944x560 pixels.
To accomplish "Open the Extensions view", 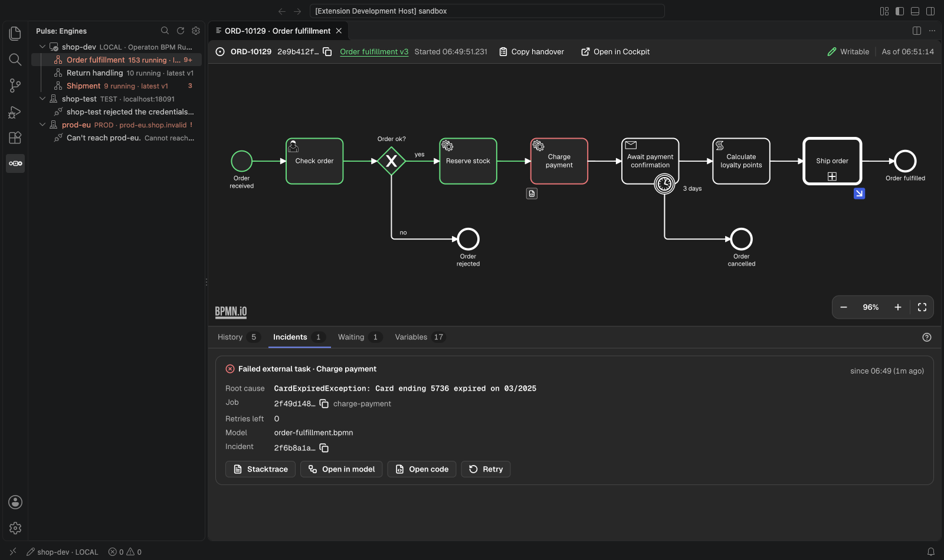I will click(x=15, y=137).
